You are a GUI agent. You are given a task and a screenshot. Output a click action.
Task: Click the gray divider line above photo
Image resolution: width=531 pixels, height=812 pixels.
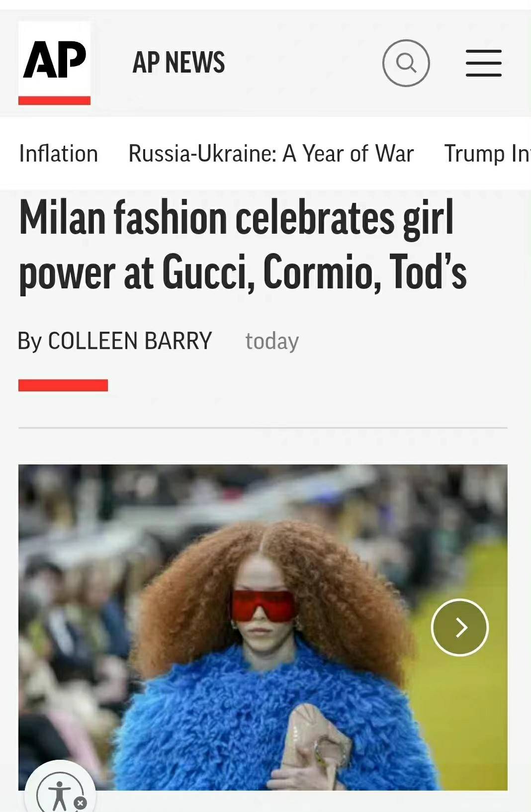[263, 428]
